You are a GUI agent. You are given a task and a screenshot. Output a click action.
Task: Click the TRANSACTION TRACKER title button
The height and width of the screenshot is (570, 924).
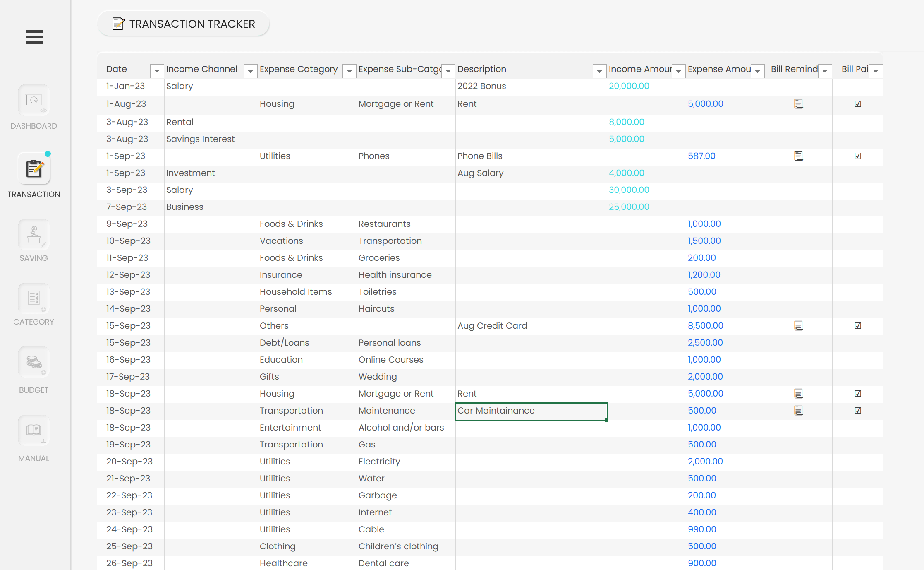coord(184,24)
